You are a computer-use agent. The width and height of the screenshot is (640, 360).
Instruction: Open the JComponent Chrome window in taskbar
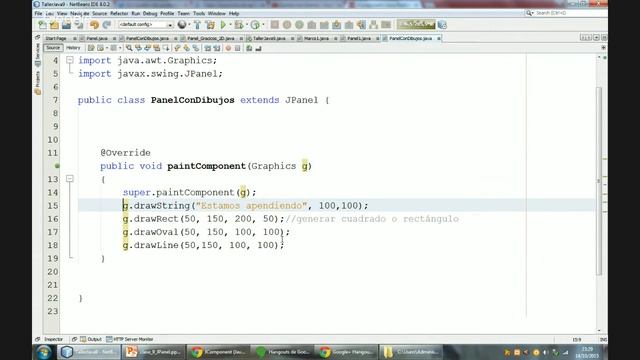tap(219, 352)
